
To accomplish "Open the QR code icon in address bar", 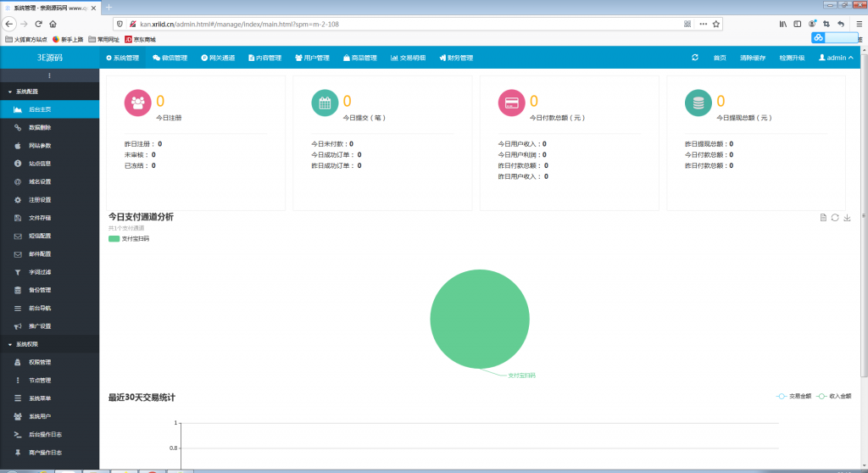I will [687, 24].
